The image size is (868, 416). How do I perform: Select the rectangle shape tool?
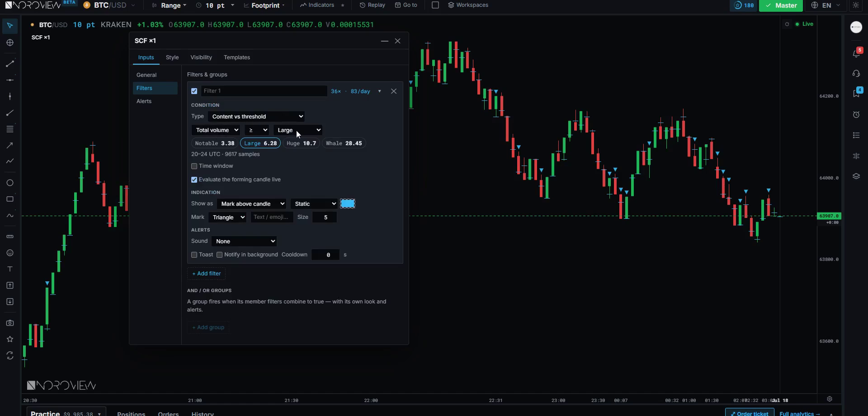pos(10,199)
